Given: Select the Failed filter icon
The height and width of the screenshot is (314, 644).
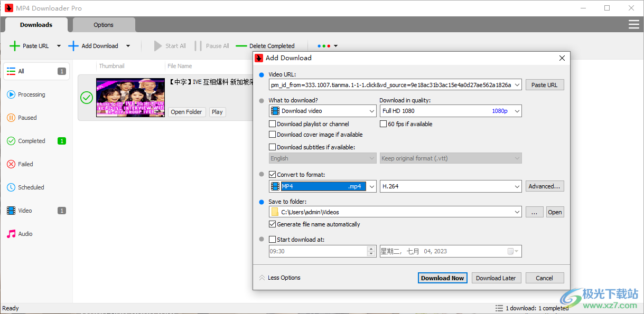Looking at the screenshot, I should (x=11, y=164).
